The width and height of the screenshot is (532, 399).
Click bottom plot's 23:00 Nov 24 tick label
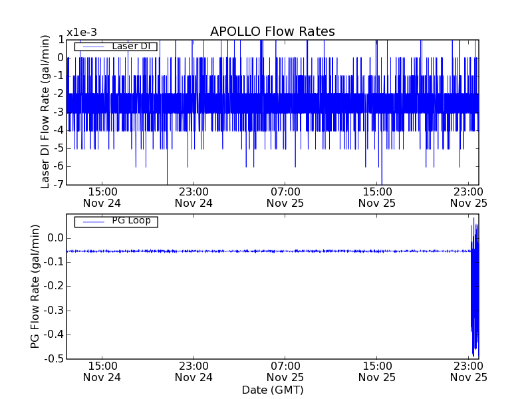coord(194,371)
